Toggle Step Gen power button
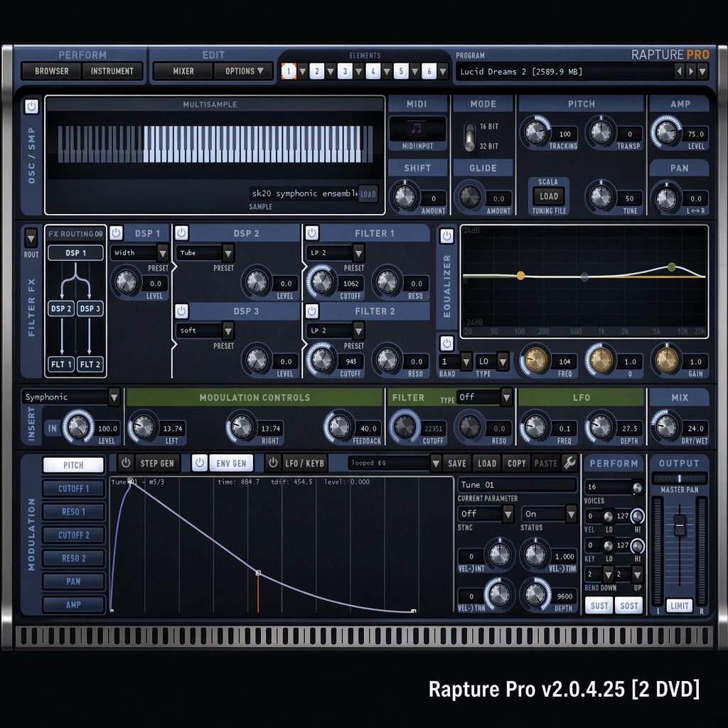Image resolution: width=728 pixels, height=728 pixels. (125, 463)
